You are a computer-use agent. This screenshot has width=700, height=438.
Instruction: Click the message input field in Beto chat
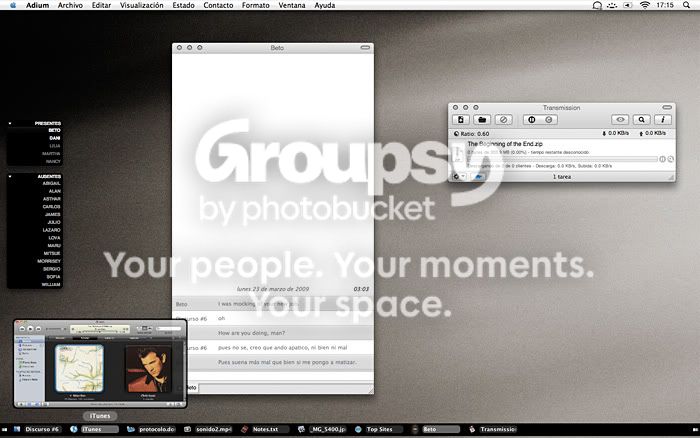click(x=285, y=388)
